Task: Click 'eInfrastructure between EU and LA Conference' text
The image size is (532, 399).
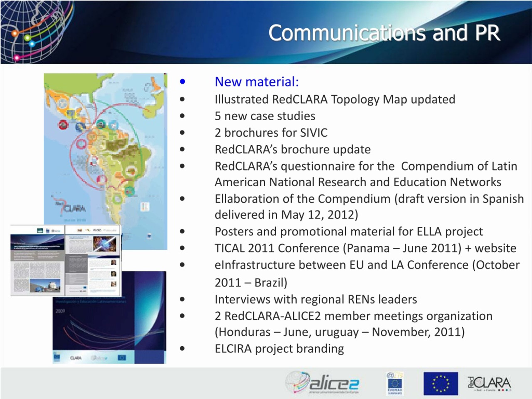Action: point(367,265)
